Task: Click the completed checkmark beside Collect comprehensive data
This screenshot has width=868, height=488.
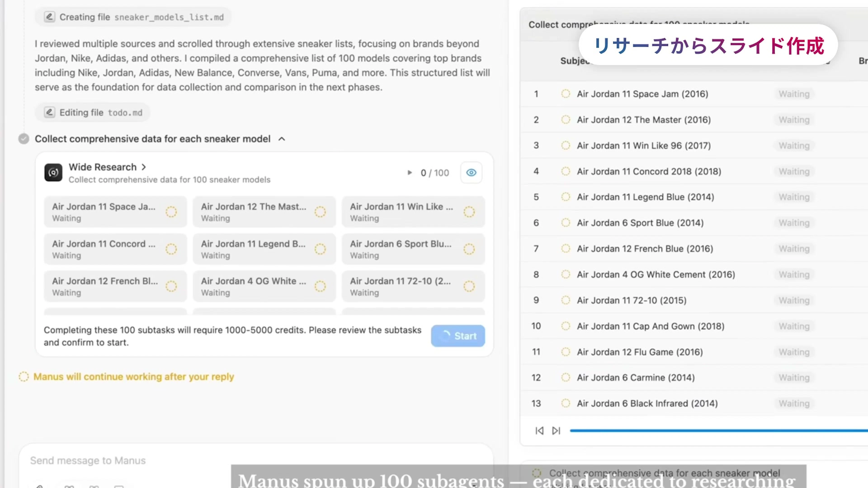Action: 24,139
